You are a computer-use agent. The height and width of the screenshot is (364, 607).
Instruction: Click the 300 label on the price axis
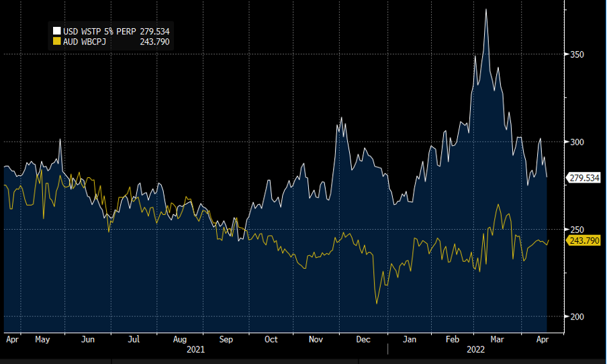pyautogui.click(x=577, y=142)
